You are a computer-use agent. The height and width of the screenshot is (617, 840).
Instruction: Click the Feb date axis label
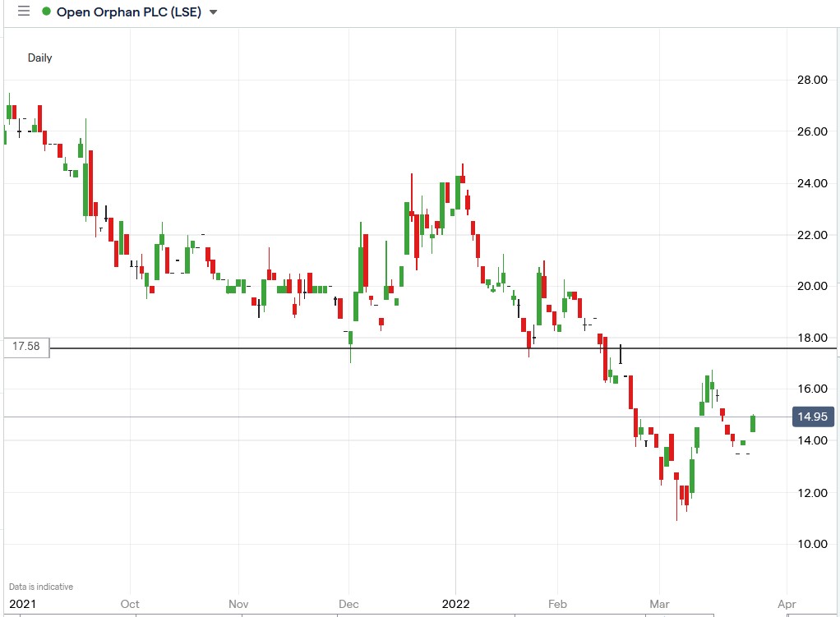point(557,604)
